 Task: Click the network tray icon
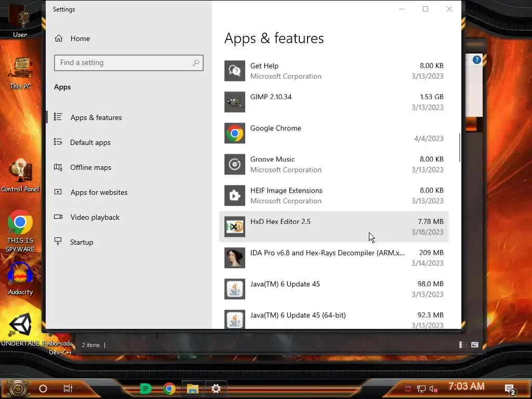421,389
